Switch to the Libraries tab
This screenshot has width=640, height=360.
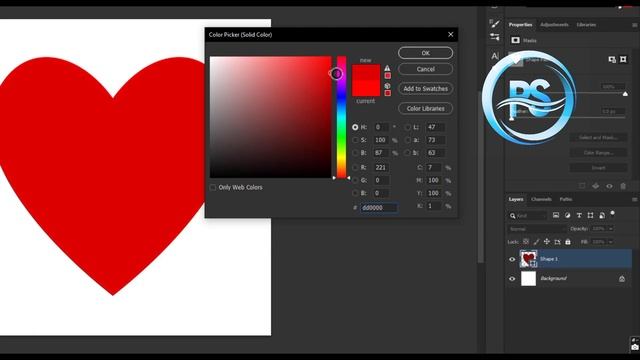tap(586, 24)
